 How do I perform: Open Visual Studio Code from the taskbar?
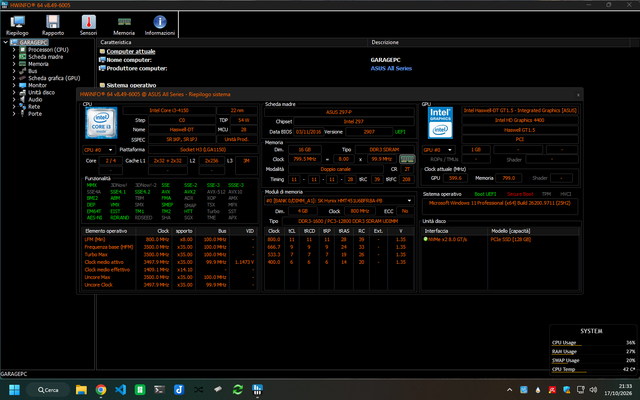[x=120, y=390]
